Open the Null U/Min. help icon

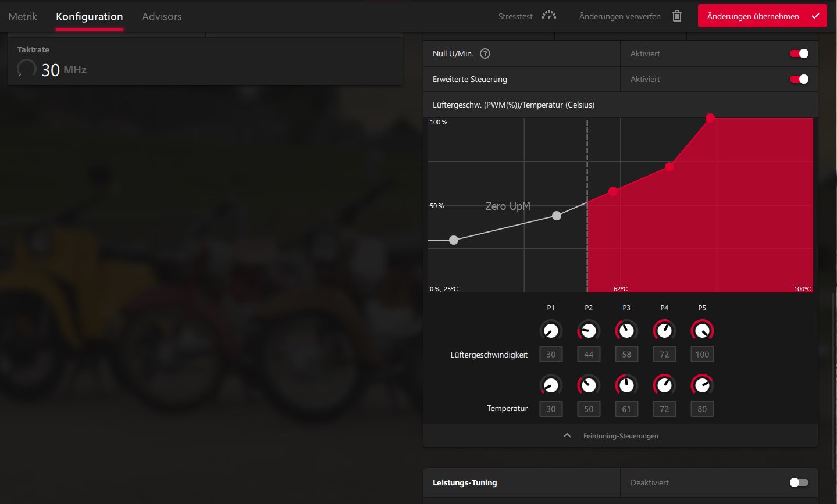[485, 53]
